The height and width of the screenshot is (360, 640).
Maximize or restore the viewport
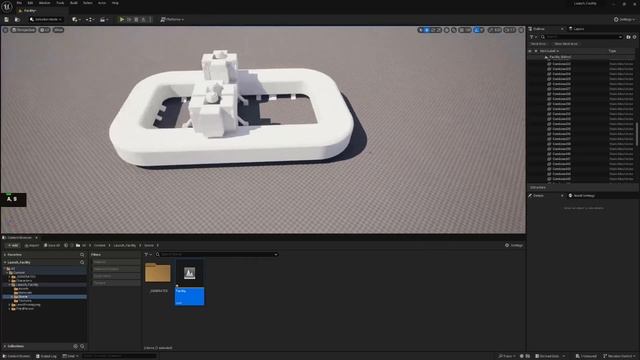click(x=521, y=30)
